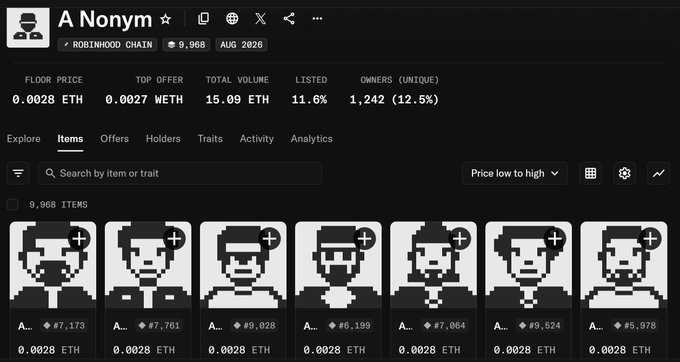Toggle the price chart trend icon
The image size is (680, 362).
(659, 173)
